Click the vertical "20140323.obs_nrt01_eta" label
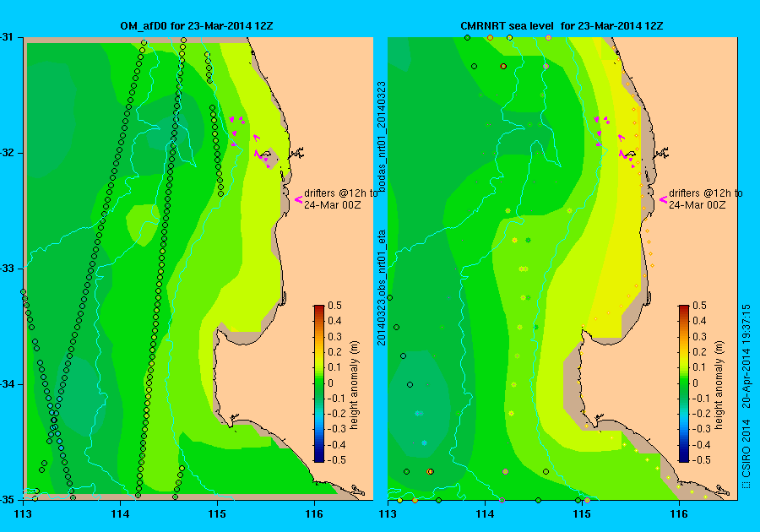 coord(382,288)
